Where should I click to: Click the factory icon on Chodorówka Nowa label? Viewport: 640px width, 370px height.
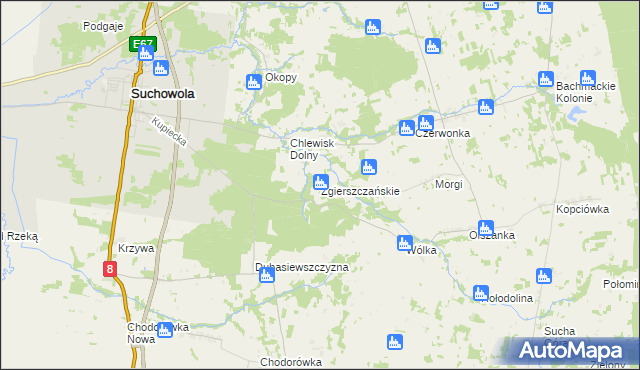tap(165, 330)
